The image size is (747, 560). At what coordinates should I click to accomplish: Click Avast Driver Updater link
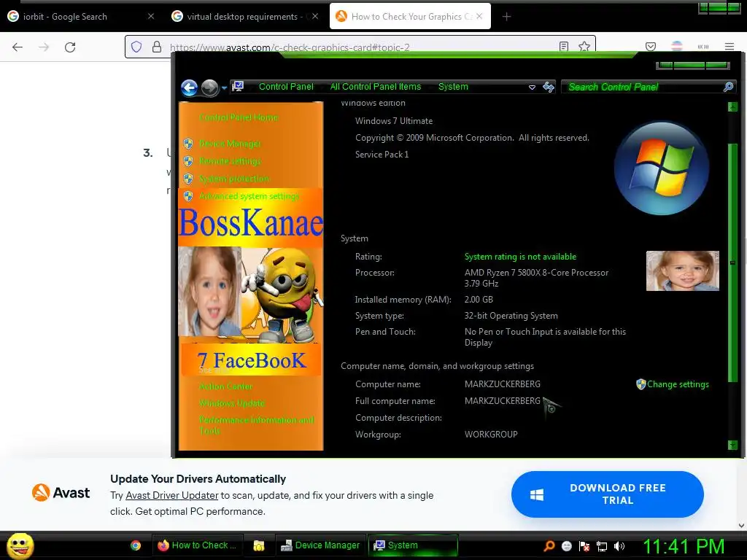(172, 495)
